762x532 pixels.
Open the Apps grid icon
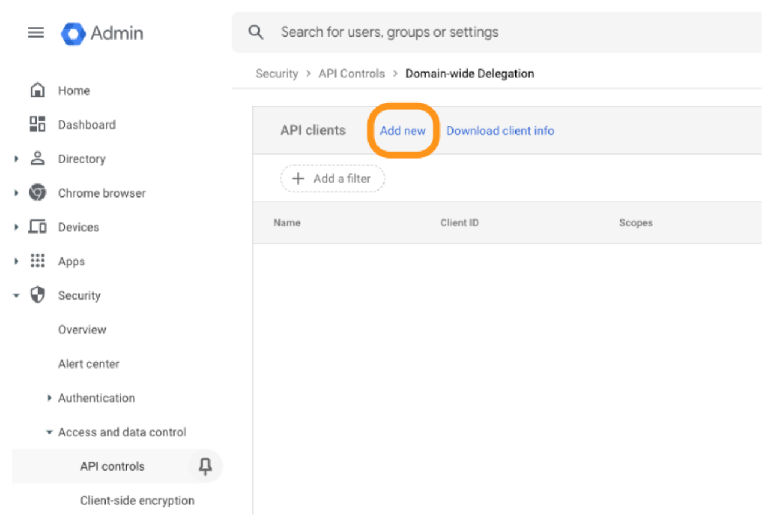(37, 261)
